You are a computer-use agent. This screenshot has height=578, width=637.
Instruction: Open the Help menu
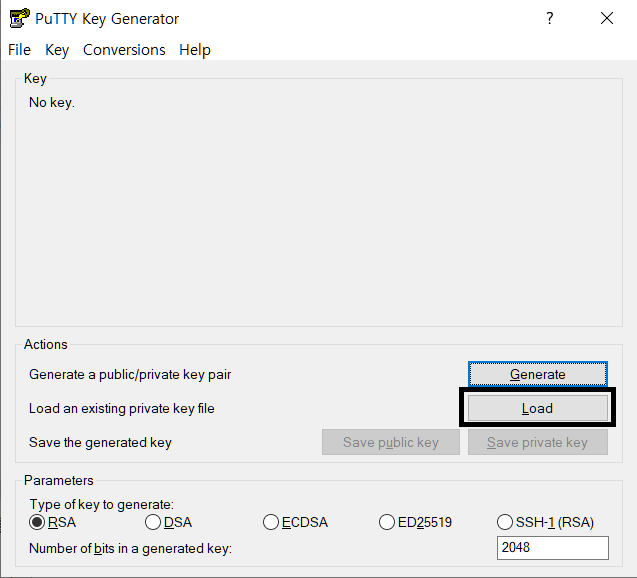click(195, 50)
